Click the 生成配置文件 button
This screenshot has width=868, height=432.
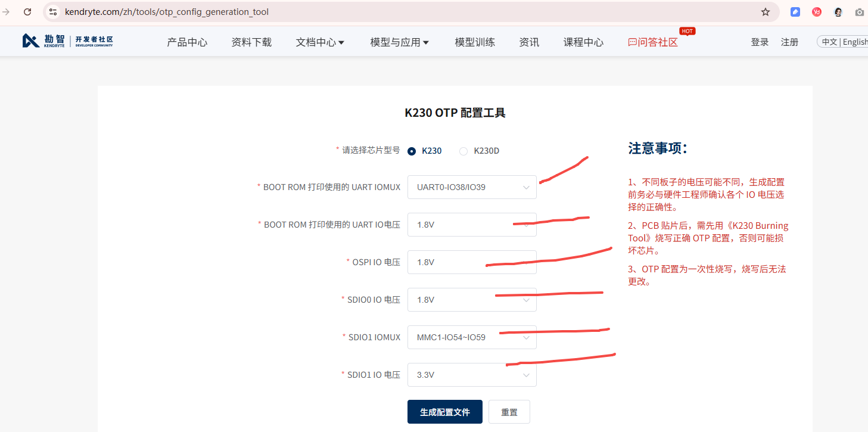[x=444, y=412]
